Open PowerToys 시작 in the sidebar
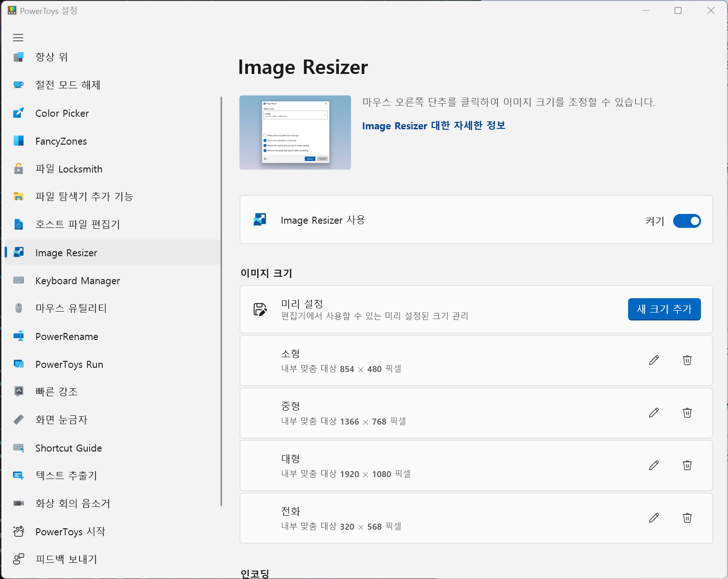728x579 pixels. coord(113,531)
